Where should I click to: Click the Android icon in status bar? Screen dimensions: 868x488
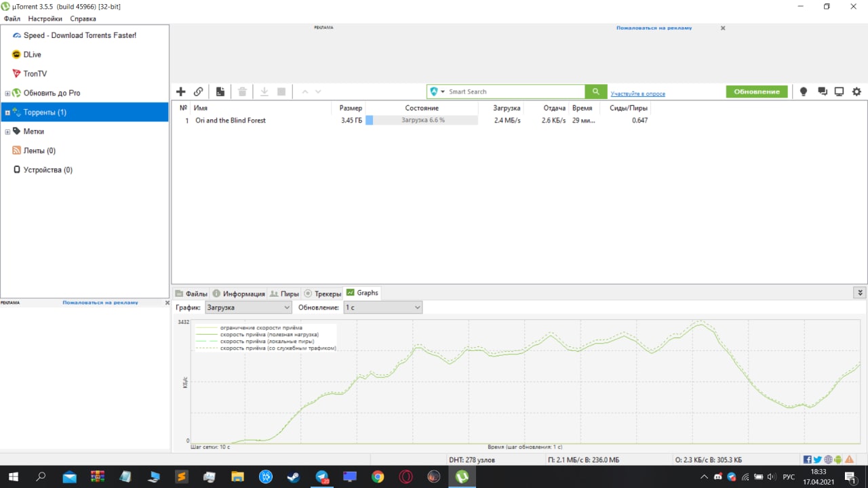tap(838, 460)
